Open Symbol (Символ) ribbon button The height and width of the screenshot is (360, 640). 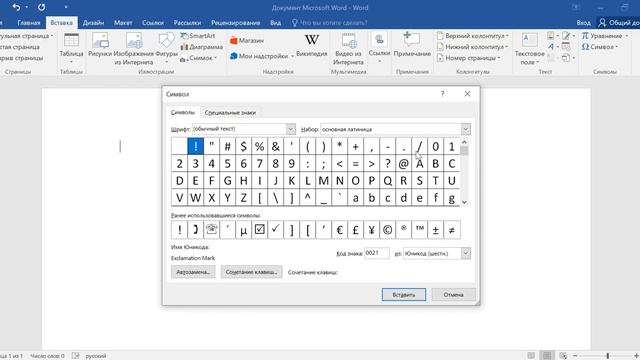pos(600,47)
